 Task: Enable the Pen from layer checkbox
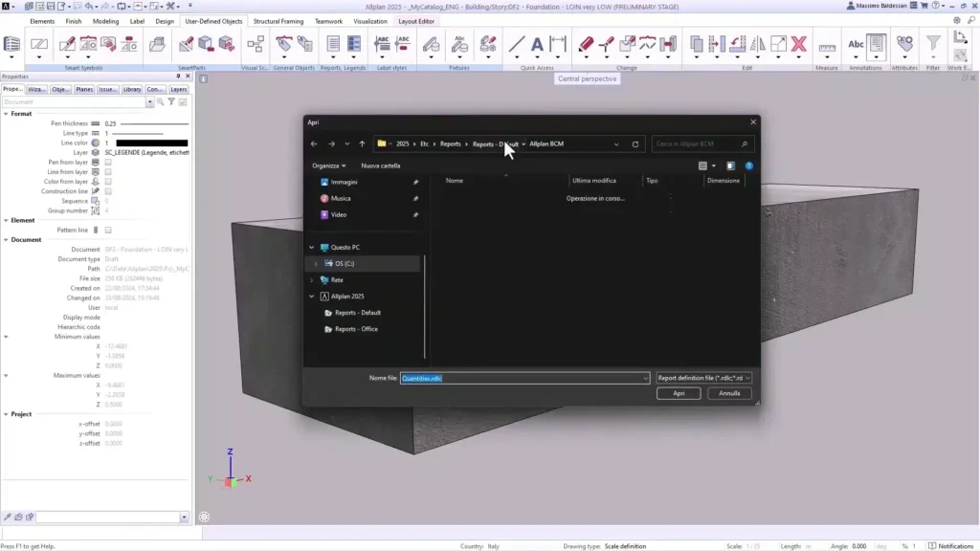point(108,162)
